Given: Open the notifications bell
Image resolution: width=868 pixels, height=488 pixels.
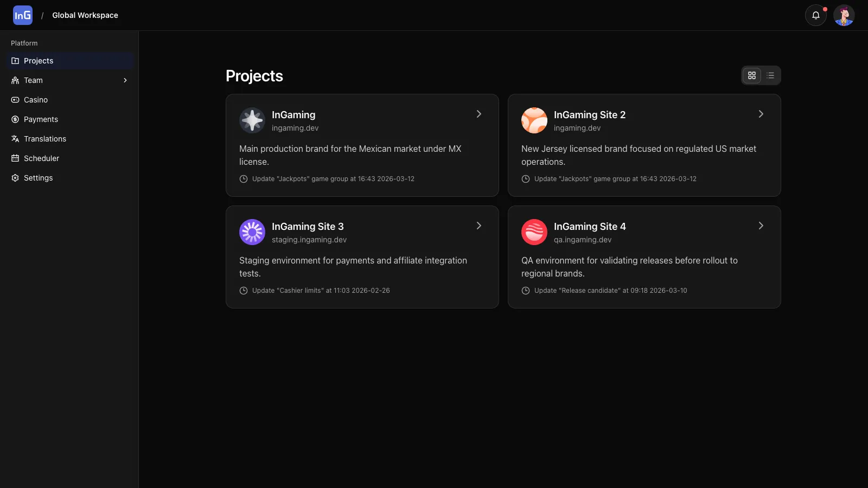Looking at the screenshot, I should point(815,15).
